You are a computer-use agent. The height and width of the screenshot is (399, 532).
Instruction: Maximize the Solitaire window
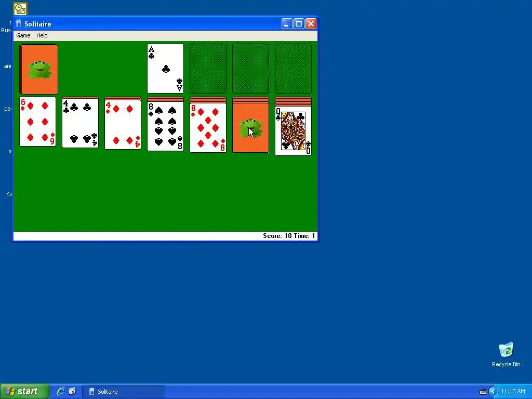[299, 24]
